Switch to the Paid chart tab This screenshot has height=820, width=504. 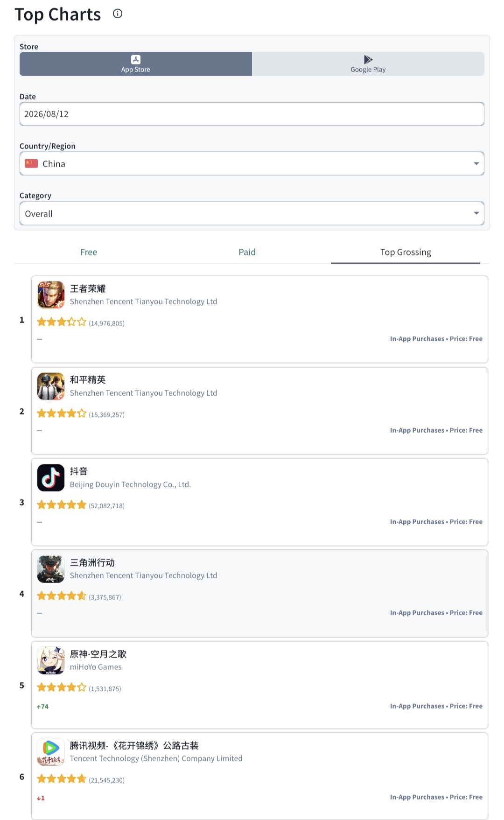coord(247,252)
